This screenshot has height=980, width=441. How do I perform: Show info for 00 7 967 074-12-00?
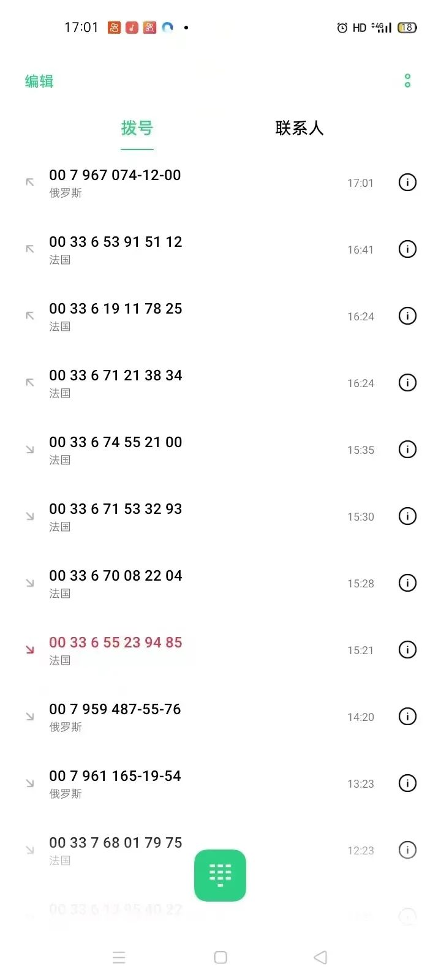tap(407, 183)
